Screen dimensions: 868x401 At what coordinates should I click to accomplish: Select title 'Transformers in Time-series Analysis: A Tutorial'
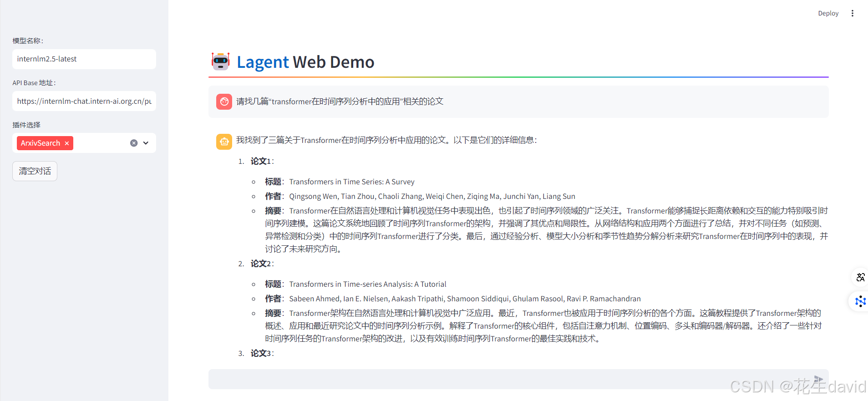point(368,284)
